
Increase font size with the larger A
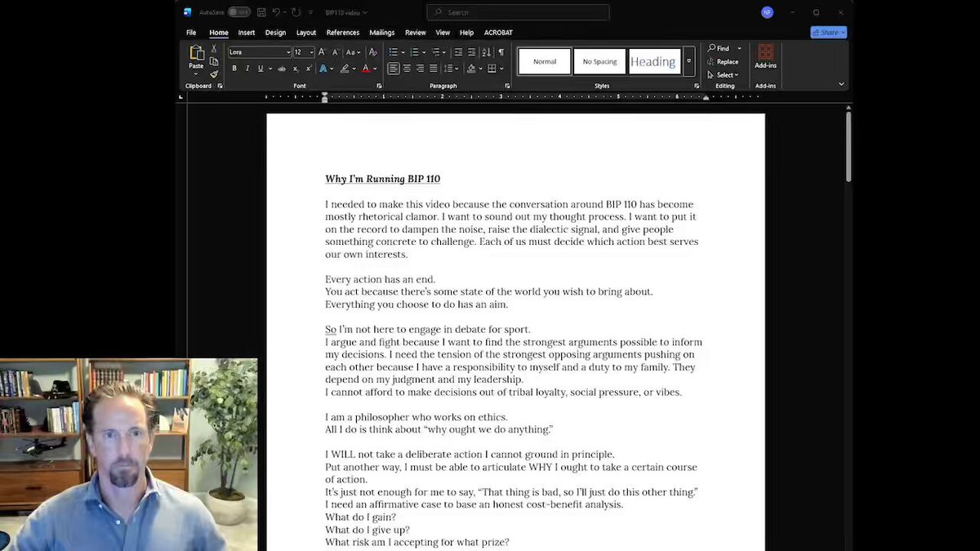(x=322, y=52)
